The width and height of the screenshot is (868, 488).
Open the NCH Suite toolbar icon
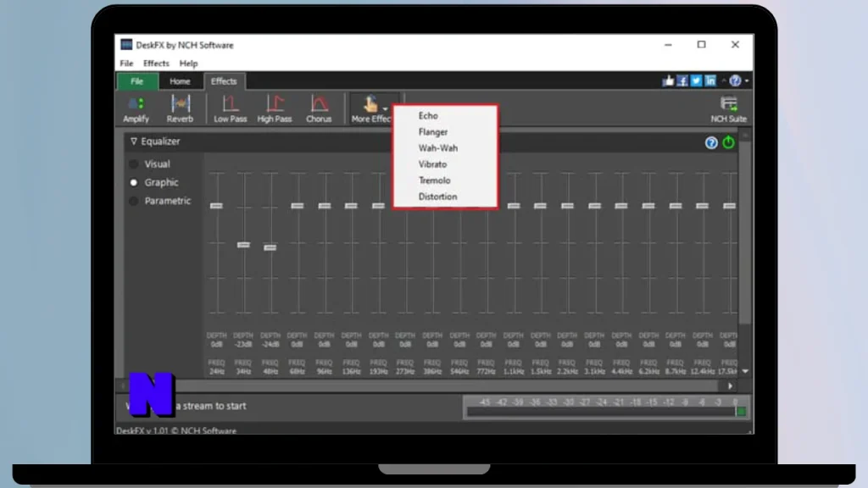(x=728, y=108)
